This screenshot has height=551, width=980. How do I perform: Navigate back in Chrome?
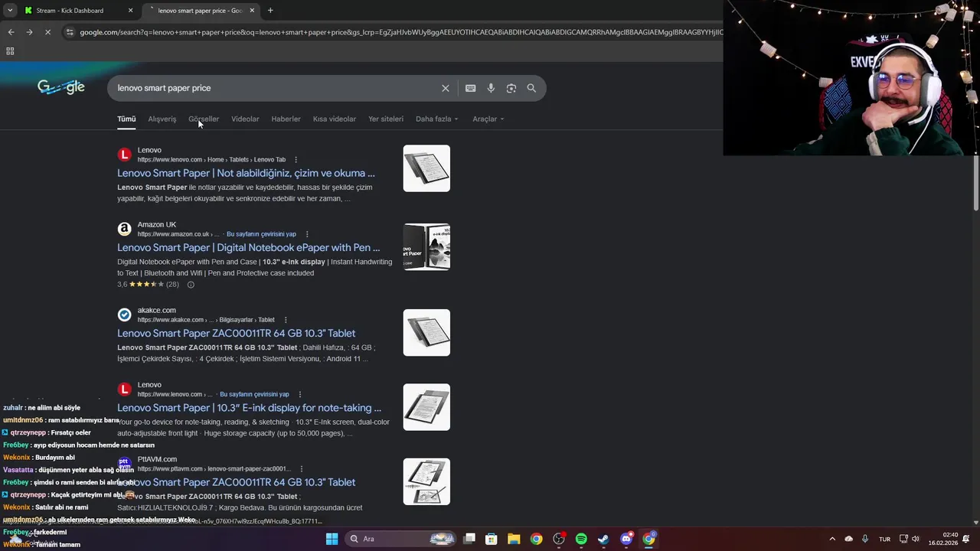[11, 32]
